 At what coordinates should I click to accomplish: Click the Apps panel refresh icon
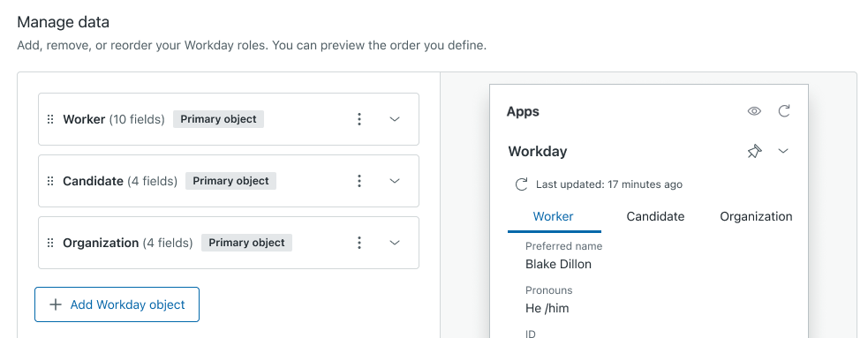click(x=784, y=111)
